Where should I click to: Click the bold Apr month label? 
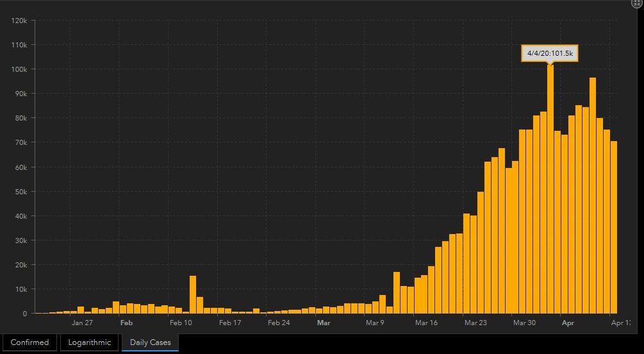pyautogui.click(x=568, y=323)
